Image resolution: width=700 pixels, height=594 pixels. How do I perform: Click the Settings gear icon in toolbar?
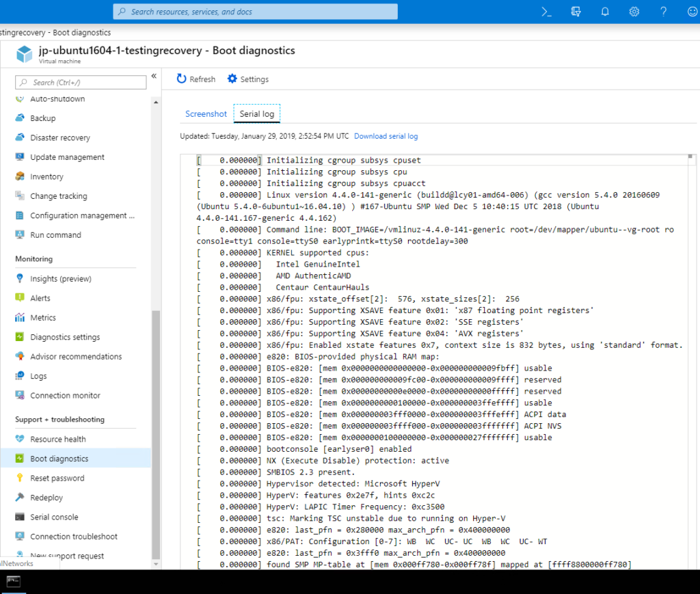(232, 79)
